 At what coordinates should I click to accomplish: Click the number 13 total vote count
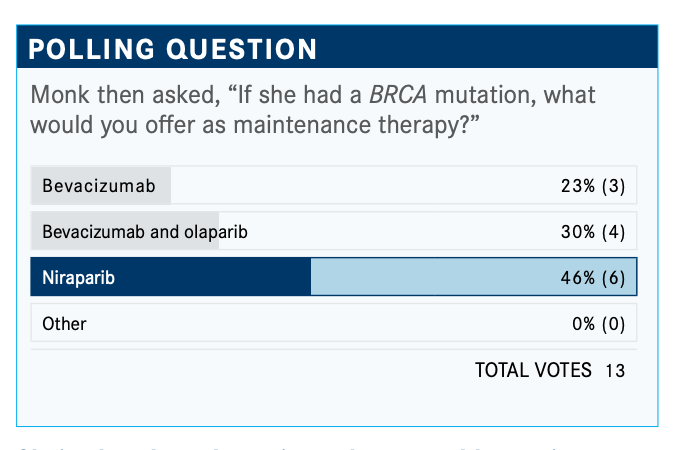(x=615, y=370)
